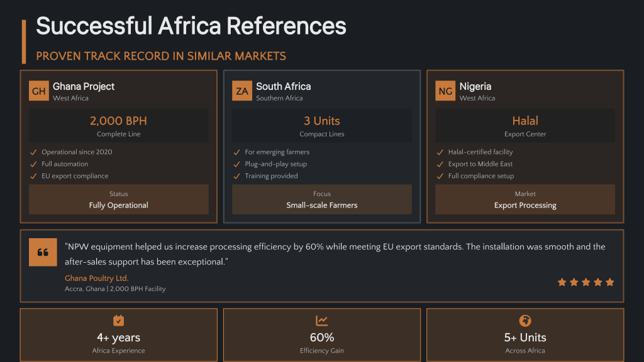Click the NG country badge icon

(x=445, y=91)
